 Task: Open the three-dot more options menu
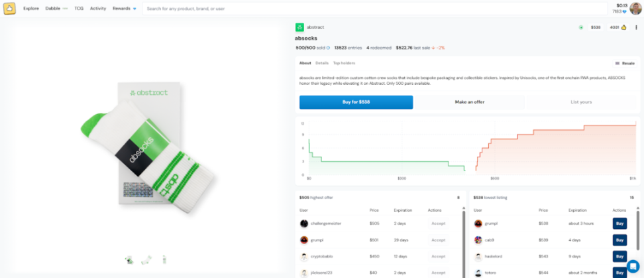636,28
